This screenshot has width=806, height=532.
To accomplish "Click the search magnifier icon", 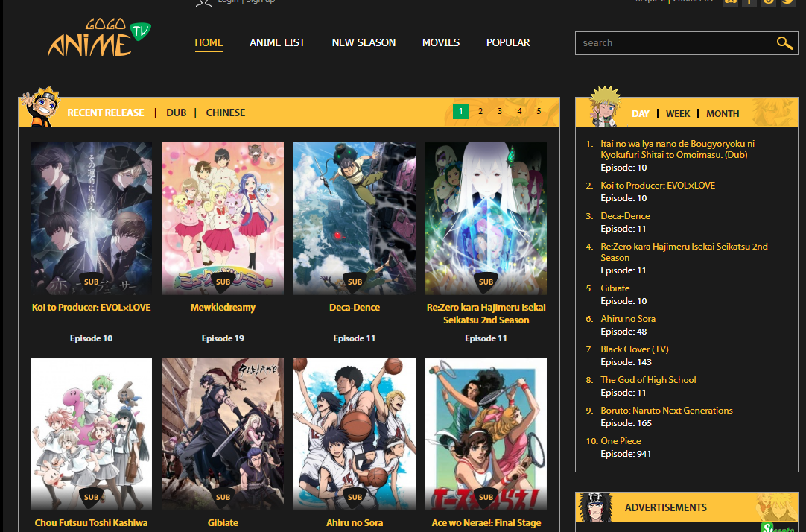I will [x=784, y=43].
